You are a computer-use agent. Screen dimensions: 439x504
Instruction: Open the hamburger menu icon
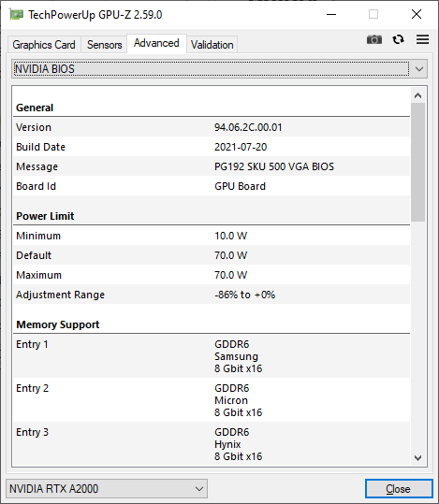pyautogui.click(x=422, y=39)
